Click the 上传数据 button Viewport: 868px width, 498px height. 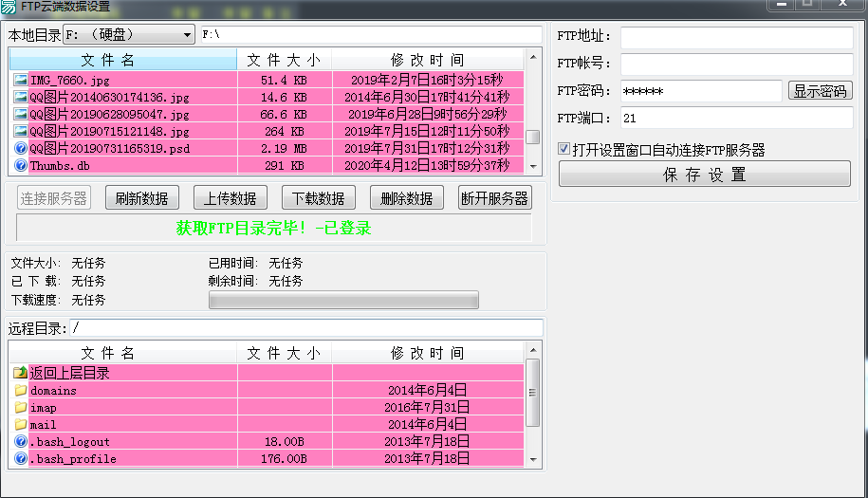point(231,198)
